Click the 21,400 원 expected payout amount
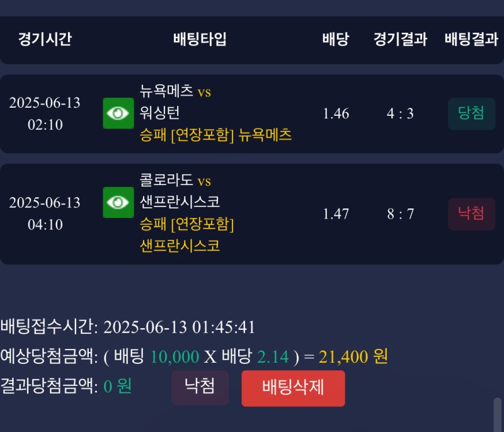 pos(353,357)
